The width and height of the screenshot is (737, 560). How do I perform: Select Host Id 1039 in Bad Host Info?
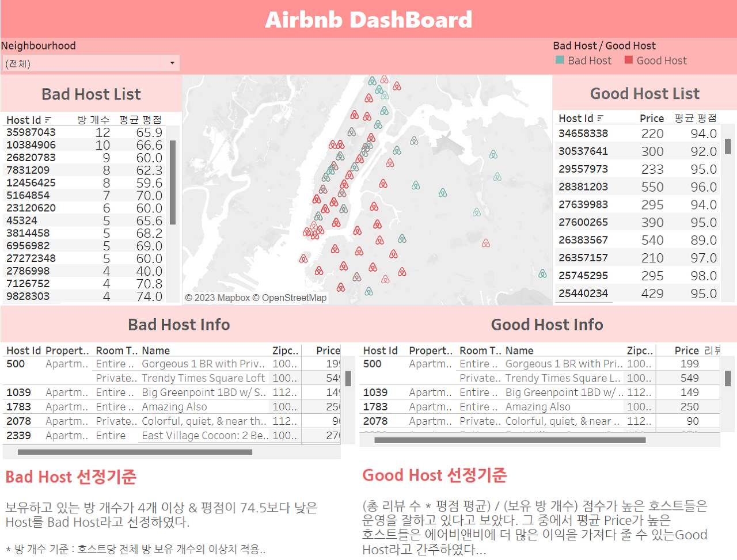pyautogui.click(x=18, y=393)
